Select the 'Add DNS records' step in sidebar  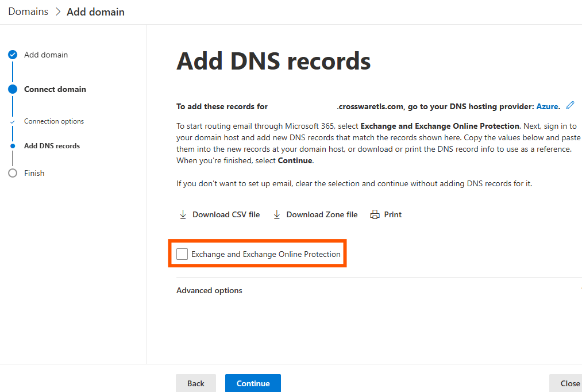click(52, 146)
